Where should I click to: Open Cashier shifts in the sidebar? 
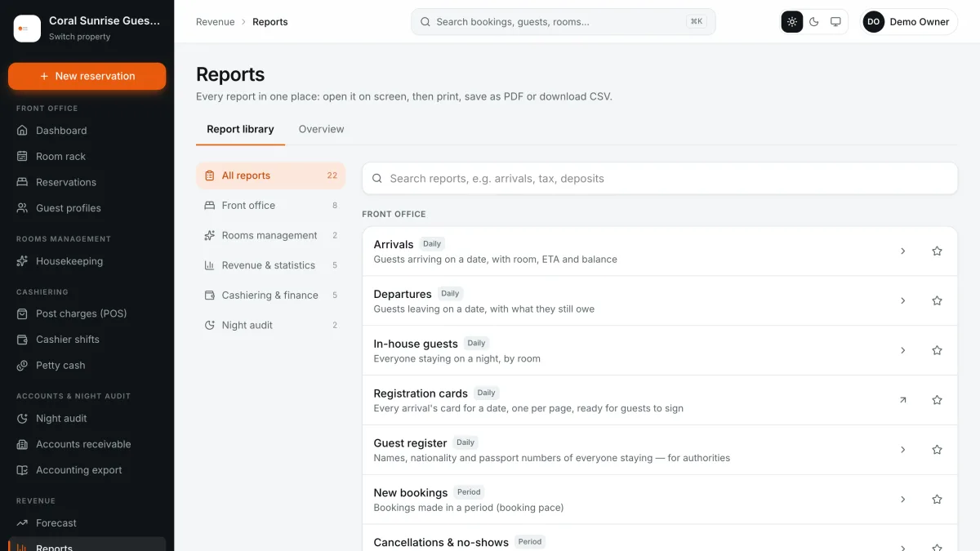coord(87,340)
